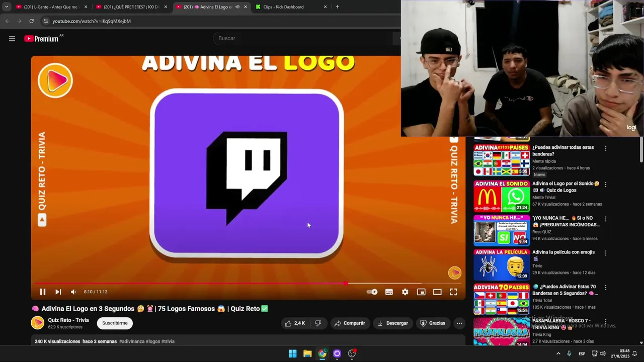The image size is (644, 362).
Task: Open ADIVINA EL SONIDO thumbnail
Action: (x=502, y=196)
